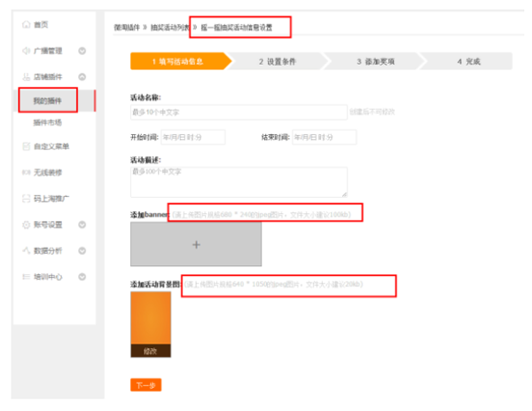The image size is (532, 411).
Task: Click the 自定义菜单 edit icon
Action: point(26,146)
